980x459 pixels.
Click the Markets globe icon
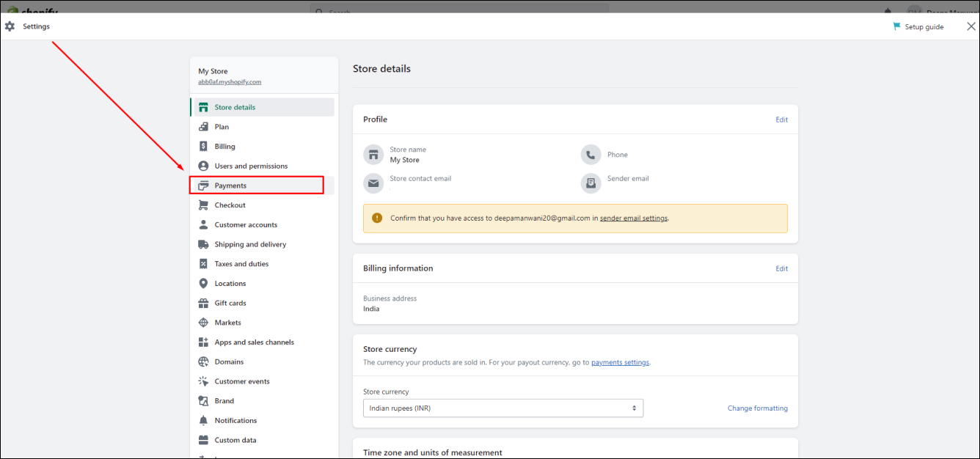204,323
